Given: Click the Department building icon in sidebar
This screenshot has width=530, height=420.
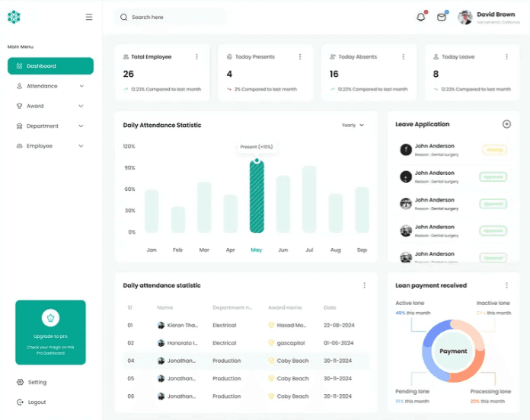Looking at the screenshot, I should pyautogui.click(x=19, y=126).
